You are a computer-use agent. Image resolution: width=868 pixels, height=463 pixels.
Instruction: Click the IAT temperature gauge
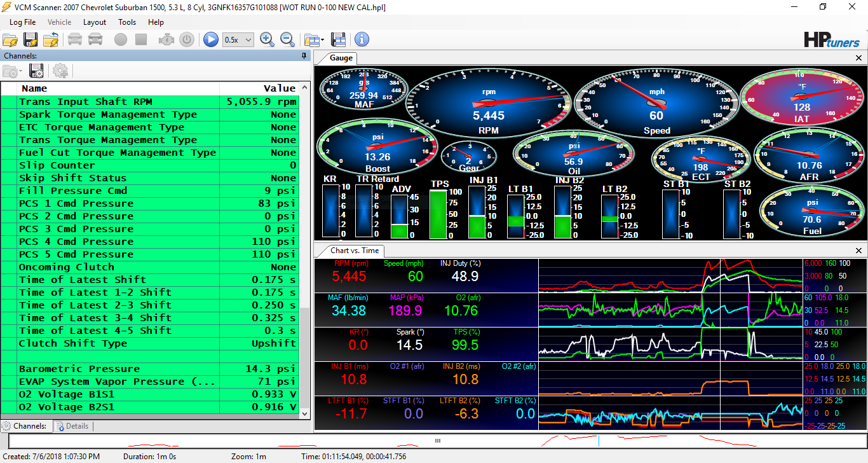pyautogui.click(x=802, y=96)
